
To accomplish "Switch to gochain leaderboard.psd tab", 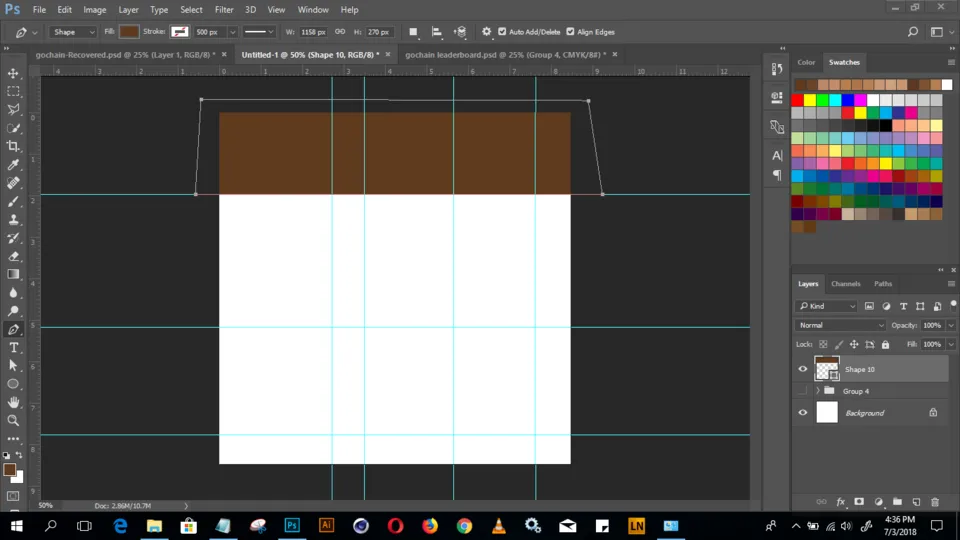I will (x=506, y=54).
